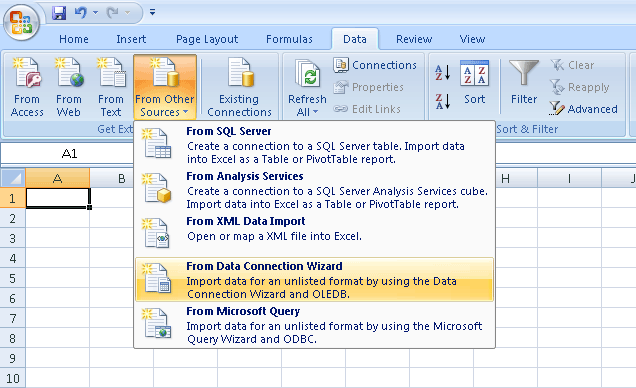Undo the last action
Viewport: 636px width, 388px height.
pos(80,13)
